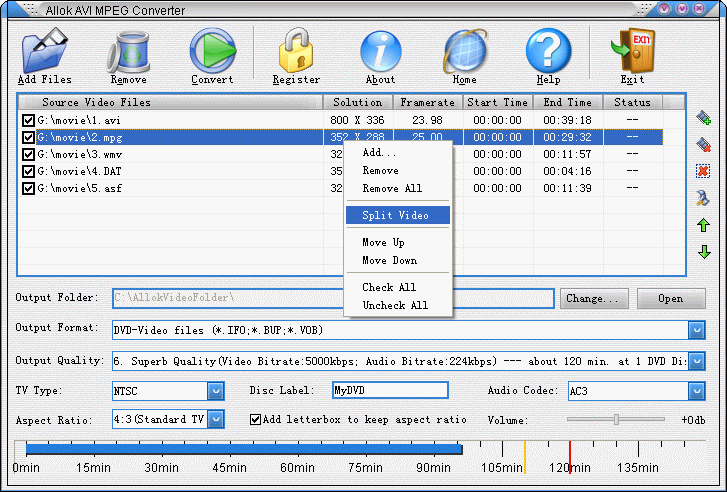Click the Solution column header
This screenshot has width=727, height=492.
[x=358, y=102]
